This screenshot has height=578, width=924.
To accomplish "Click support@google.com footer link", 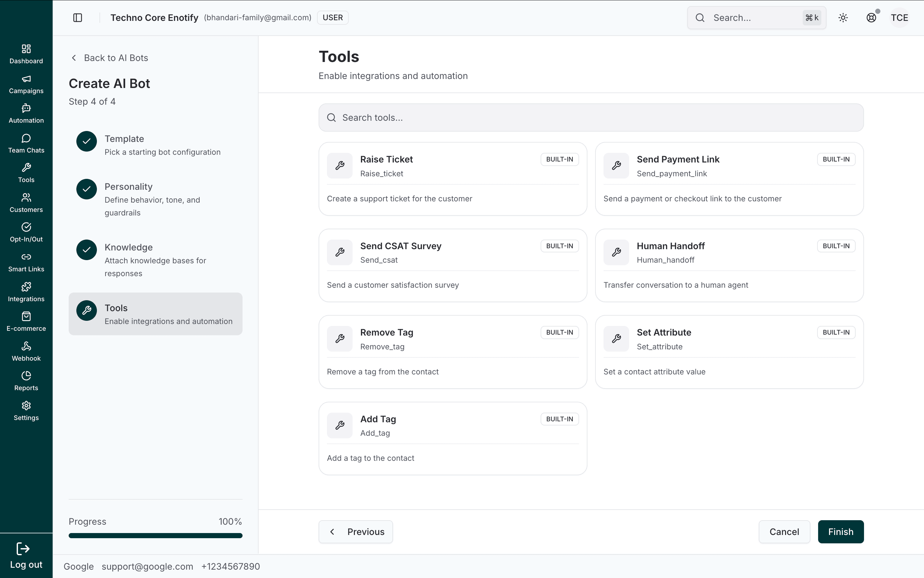I will tap(147, 566).
